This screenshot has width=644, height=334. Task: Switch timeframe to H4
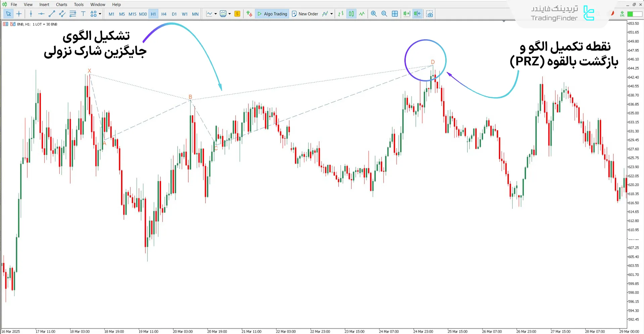(164, 14)
